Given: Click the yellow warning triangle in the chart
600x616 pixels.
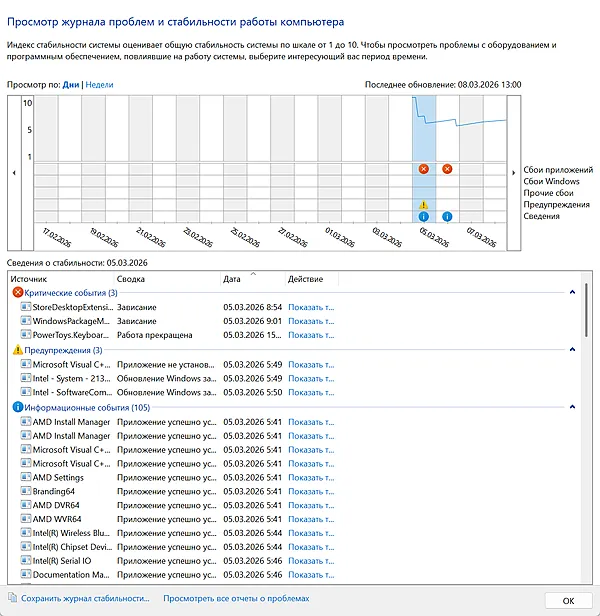Looking at the screenshot, I should [x=424, y=204].
